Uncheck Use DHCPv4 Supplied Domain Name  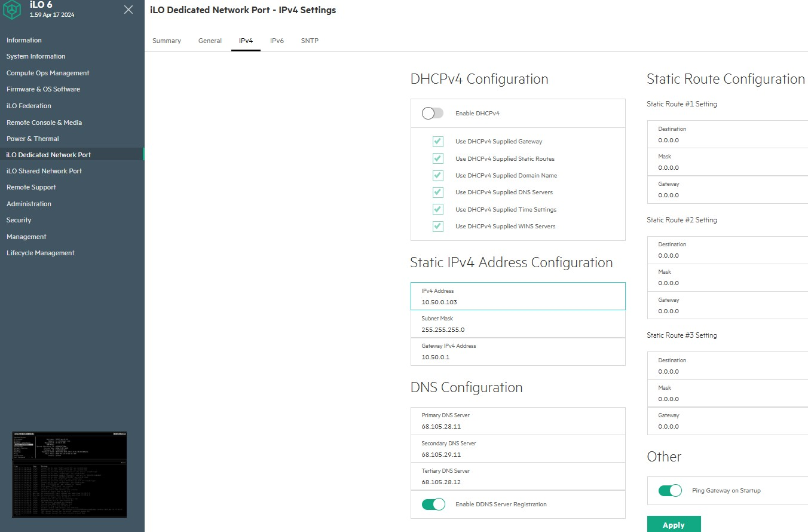coord(437,175)
